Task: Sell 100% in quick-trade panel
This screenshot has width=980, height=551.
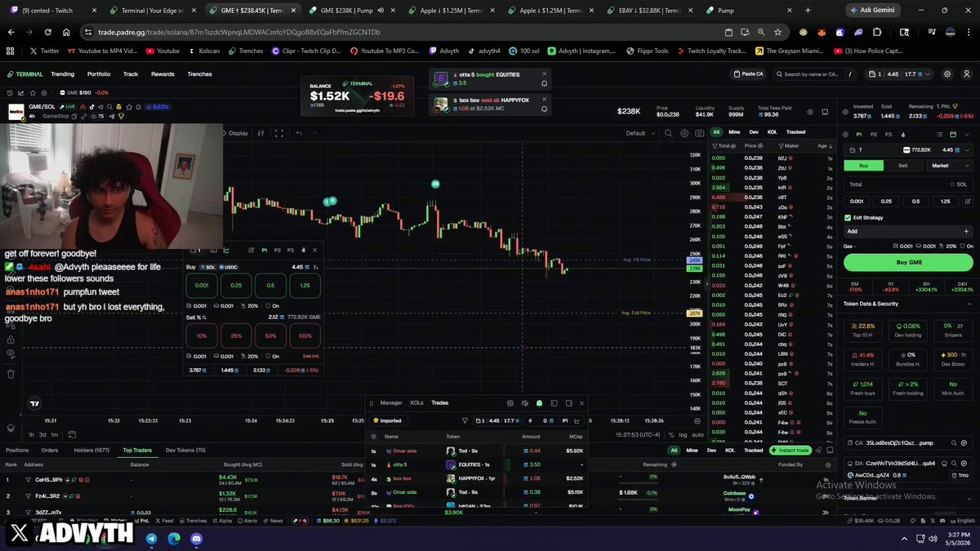Action: (305, 336)
